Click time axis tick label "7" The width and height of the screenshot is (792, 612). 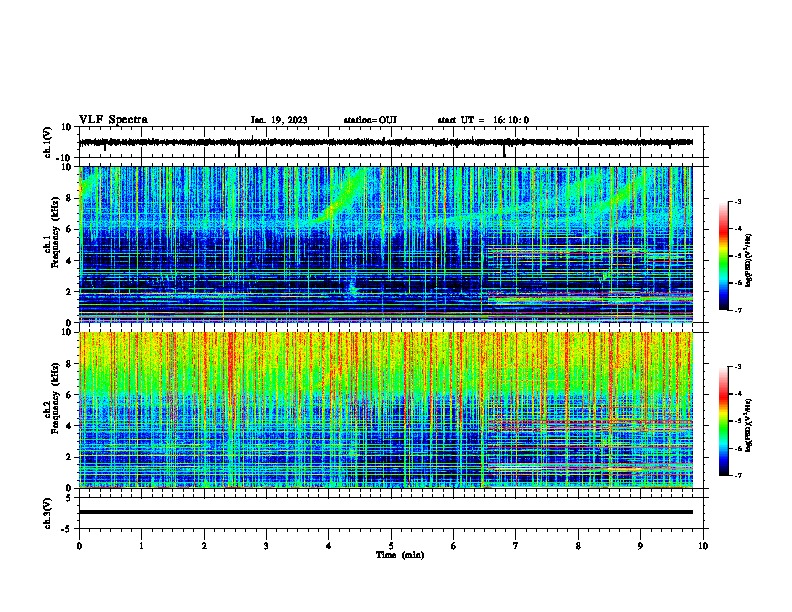516,546
